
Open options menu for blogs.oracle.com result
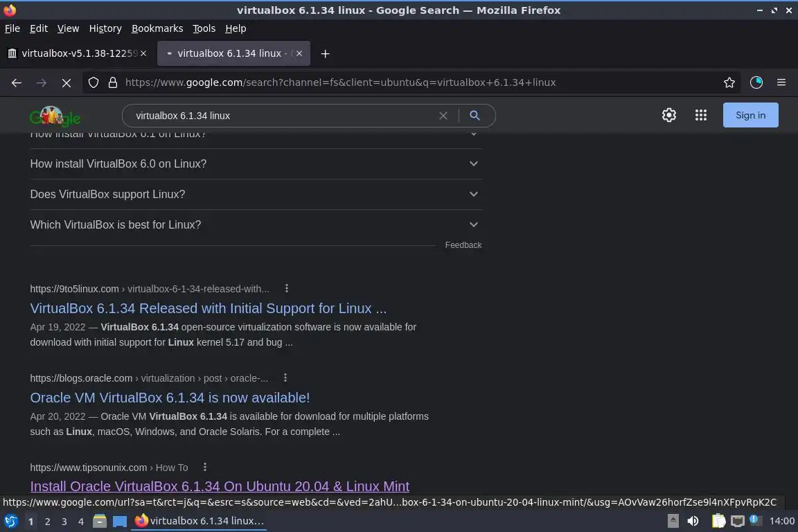(285, 378)
